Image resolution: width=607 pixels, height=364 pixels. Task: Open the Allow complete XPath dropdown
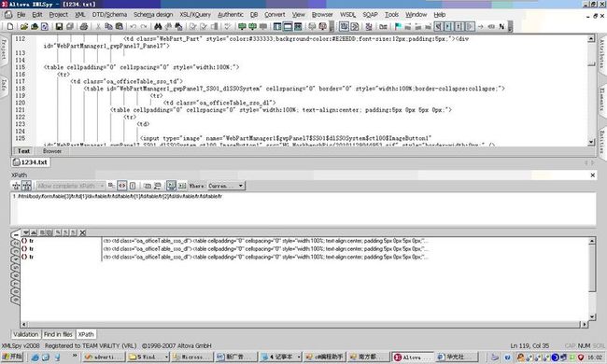tap(102, 186)
